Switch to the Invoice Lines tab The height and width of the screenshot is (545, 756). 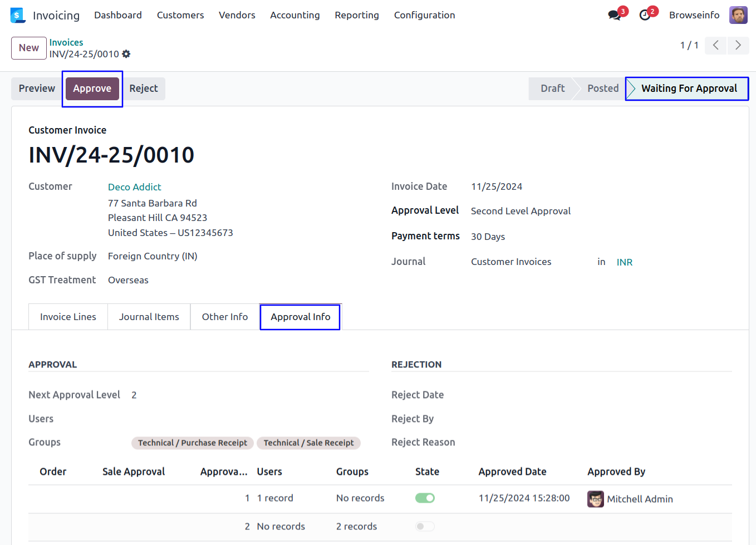68,317
